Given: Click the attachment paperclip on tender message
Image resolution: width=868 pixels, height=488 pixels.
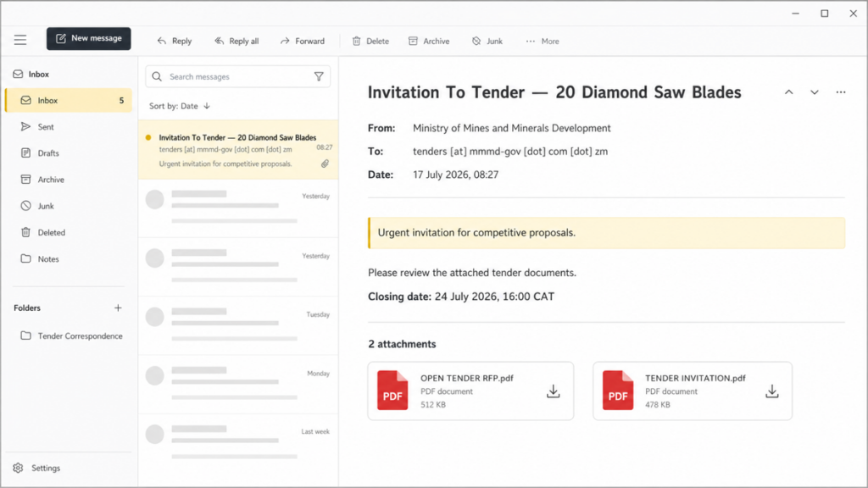Looking at the screenshot, I should [x=325, y=164].
